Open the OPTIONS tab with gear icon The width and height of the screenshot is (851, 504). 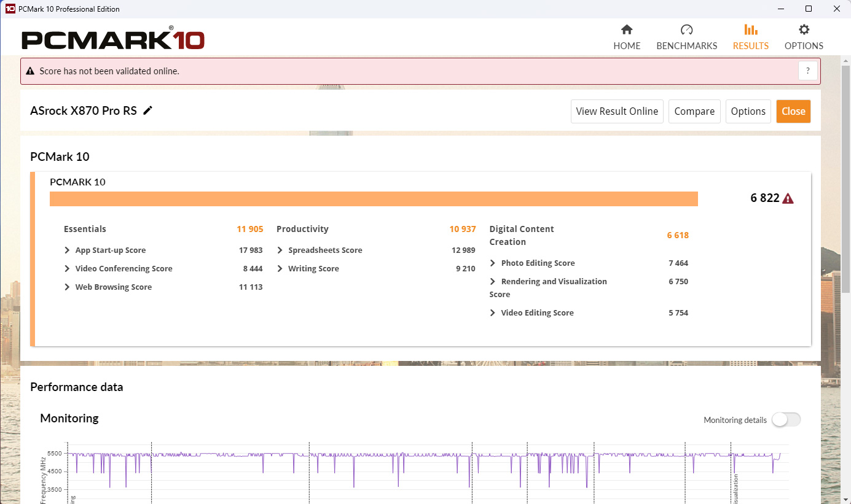[x=804, y=37]
